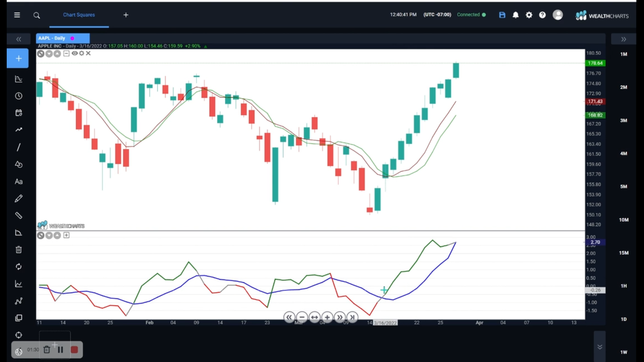Select the connected nodes path tool

point(19,301)
